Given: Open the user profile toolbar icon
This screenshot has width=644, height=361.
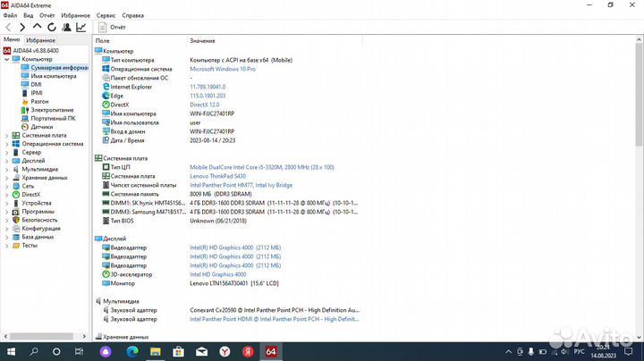Looking at the screenshot, I should click(66, 28).
